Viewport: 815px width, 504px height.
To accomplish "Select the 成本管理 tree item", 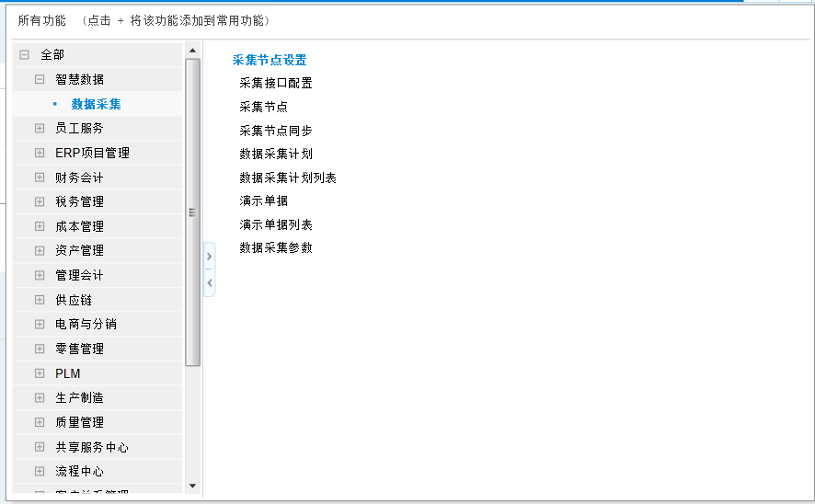I will (x=79, y=226).
